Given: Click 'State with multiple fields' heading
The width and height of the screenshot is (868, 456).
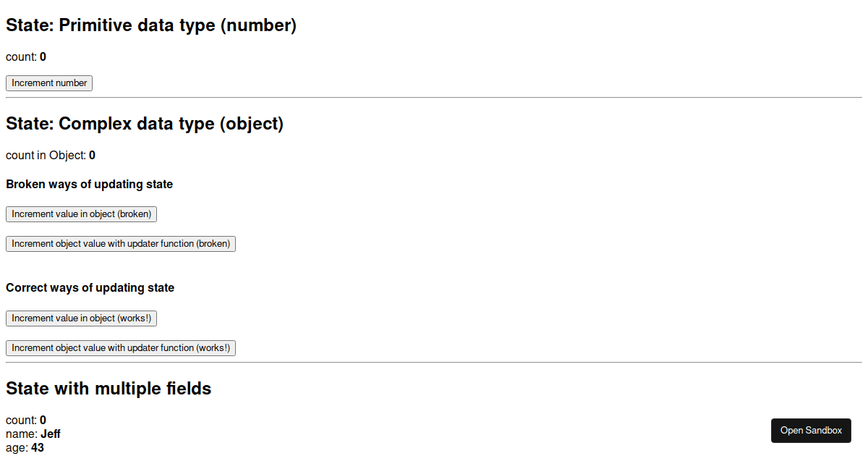Looking at the screenshot, I should click(109, 389).
